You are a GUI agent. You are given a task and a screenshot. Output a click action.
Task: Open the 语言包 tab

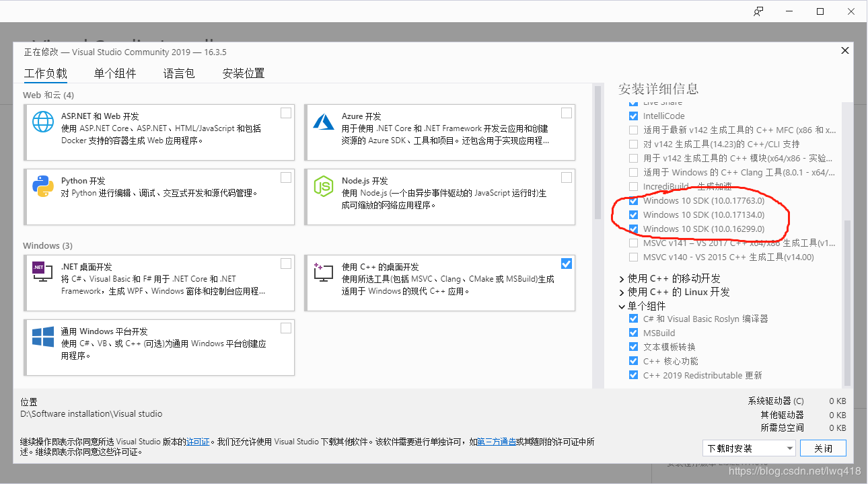pos(178,73)
